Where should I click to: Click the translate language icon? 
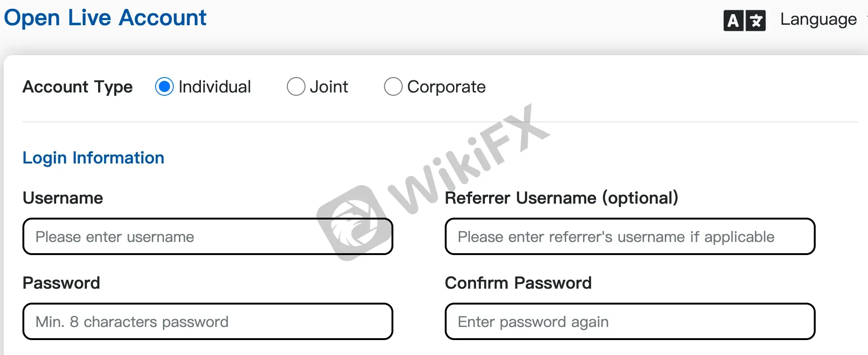coord(744,21)
